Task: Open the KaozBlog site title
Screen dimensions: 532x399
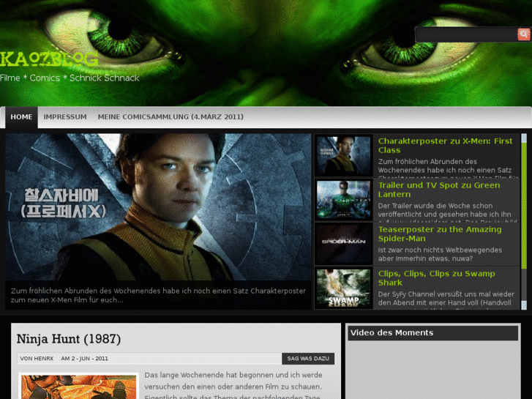Action: coord(49,59)
